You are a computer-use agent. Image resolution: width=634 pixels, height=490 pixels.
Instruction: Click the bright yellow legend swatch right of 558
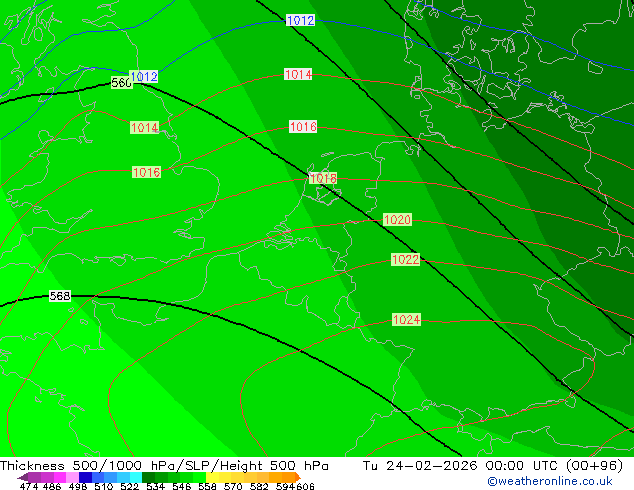point(212,477)
